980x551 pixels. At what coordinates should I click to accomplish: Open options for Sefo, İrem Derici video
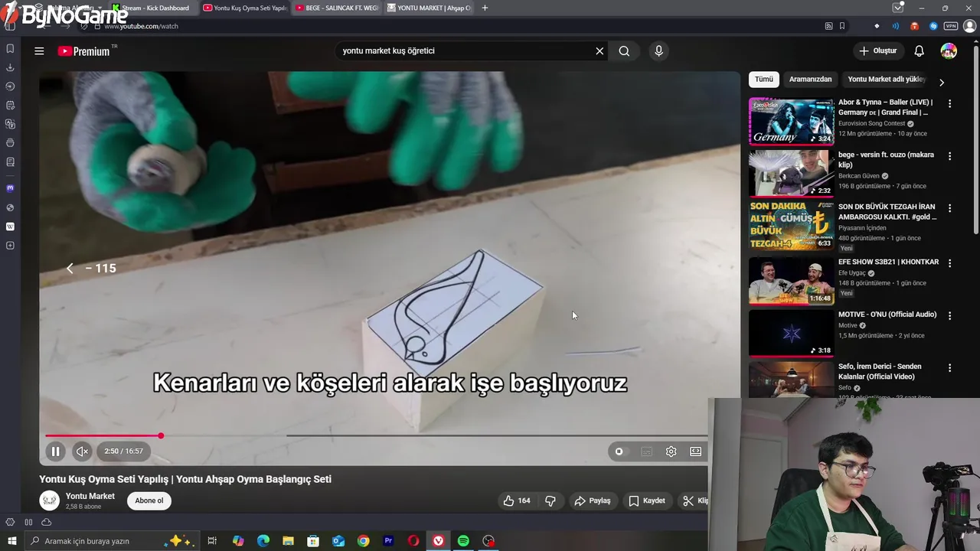950,368
